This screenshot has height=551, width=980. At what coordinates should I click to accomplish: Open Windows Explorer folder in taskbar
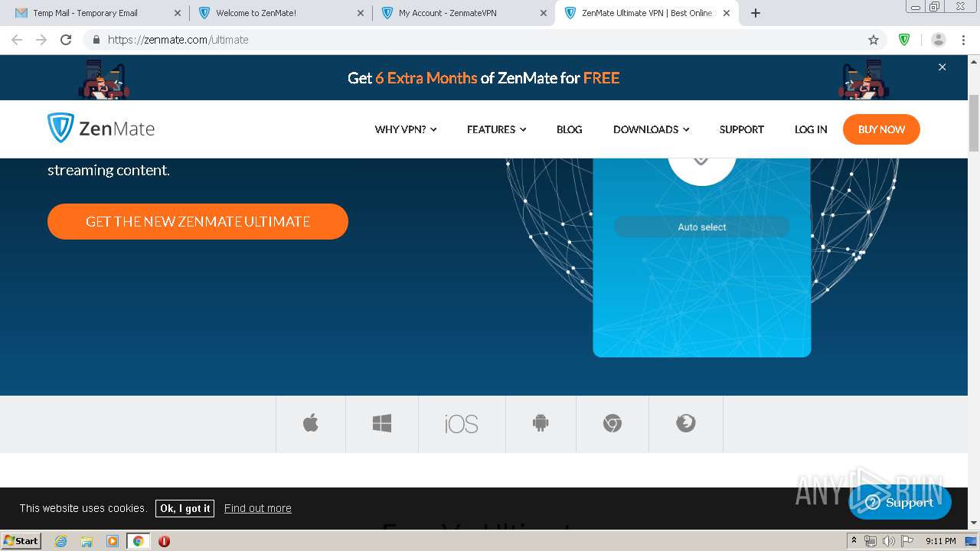pos(87,541)
